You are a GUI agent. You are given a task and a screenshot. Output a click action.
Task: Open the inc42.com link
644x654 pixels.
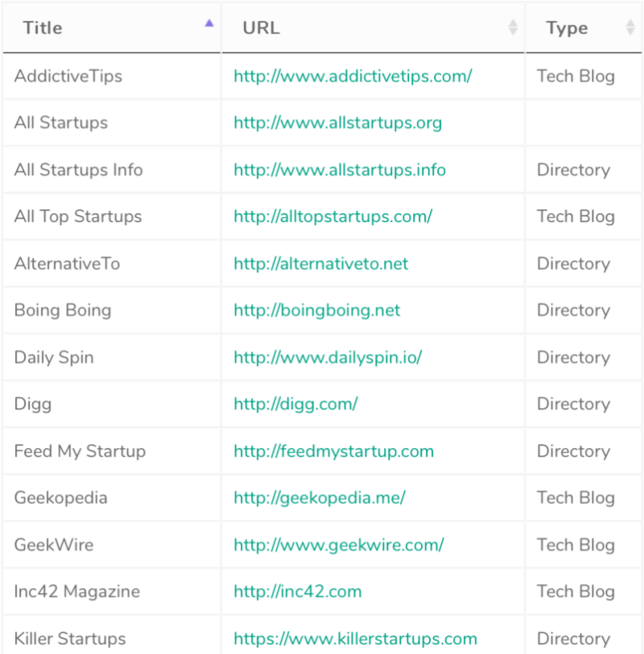click(x=297, y=591)
